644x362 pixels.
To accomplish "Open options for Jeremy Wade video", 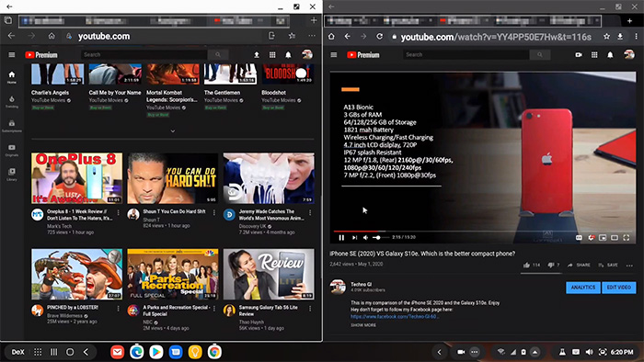I will point(310,212).
